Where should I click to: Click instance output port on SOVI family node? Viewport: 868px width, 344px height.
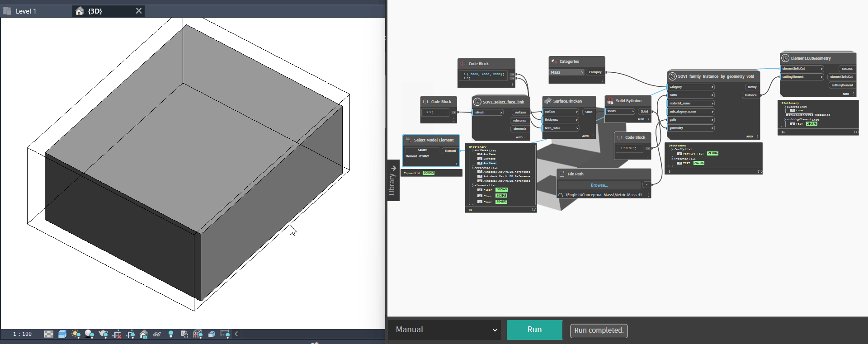751,95
